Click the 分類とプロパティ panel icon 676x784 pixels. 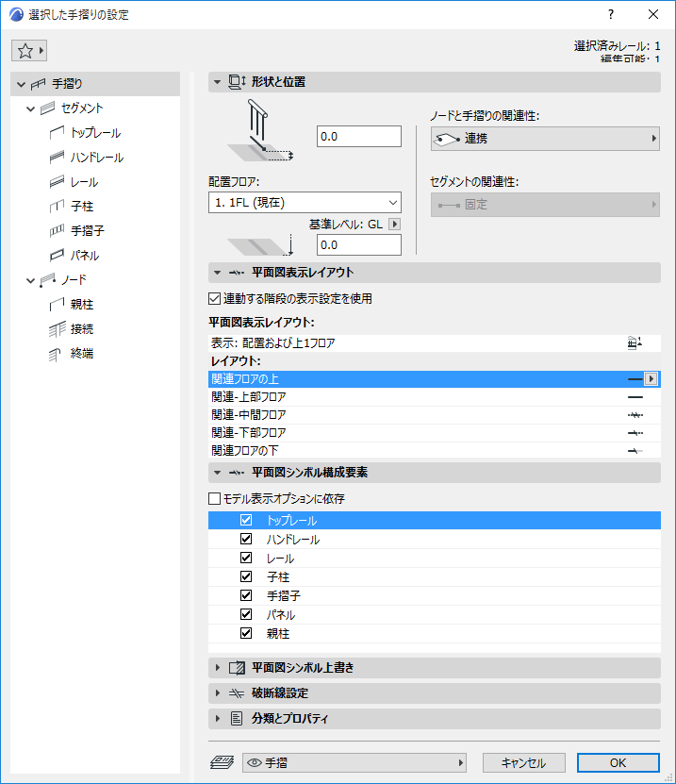237,719
